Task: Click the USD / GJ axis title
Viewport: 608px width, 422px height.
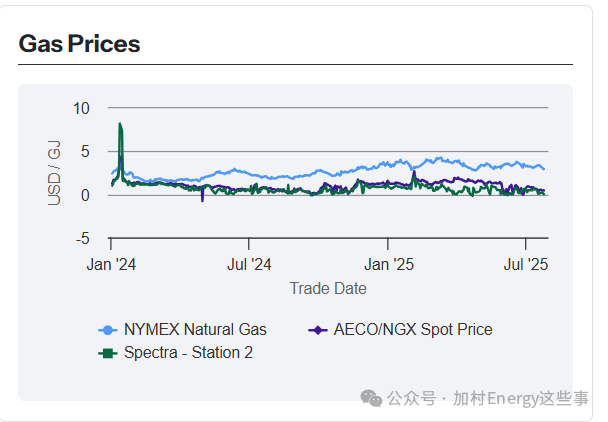Action: (55, 173)
